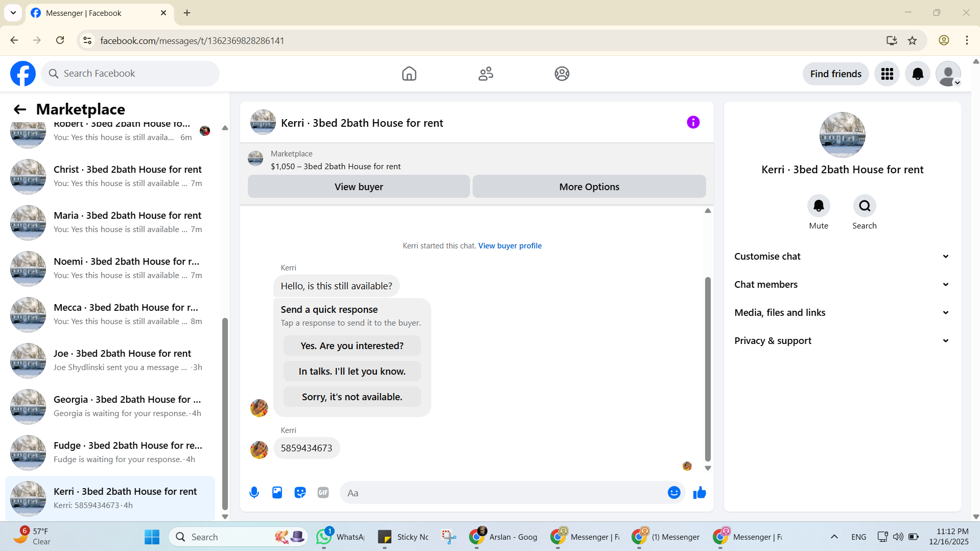Focus the Aa message input box
The height and width of the screenshot is (551, 980).
[503, 493]
